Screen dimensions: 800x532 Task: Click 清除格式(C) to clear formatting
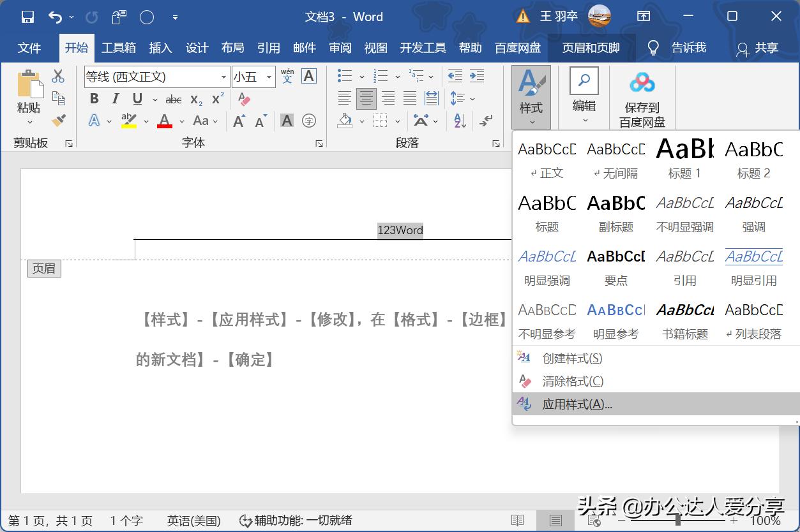(570, 381)
